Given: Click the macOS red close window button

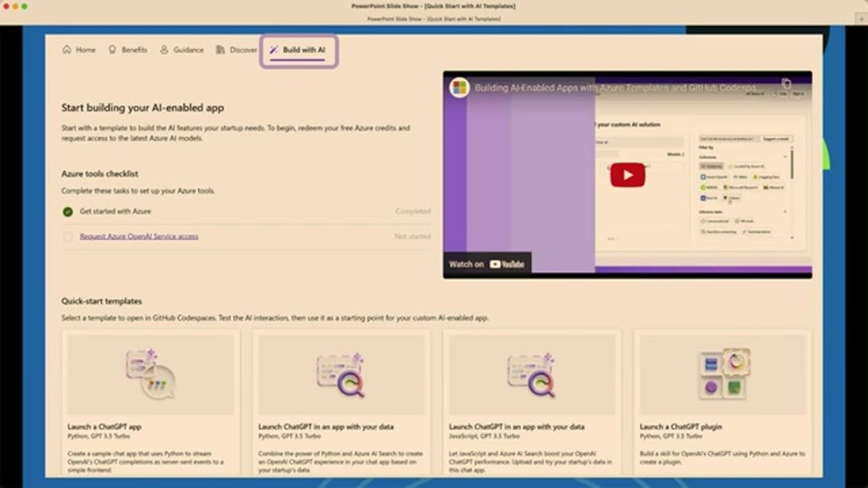Looking at the screenshot, I should (7, 6).
